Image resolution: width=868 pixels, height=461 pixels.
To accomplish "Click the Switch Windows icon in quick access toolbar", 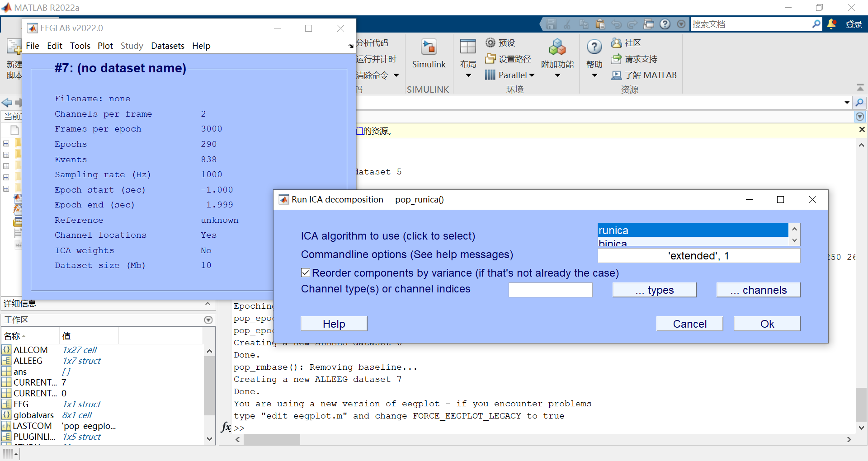I will pos(649,24).
